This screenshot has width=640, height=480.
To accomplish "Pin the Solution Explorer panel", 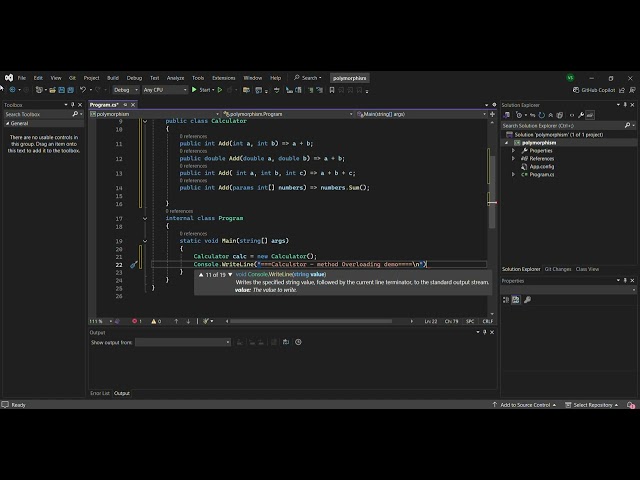I will [625, 105].
